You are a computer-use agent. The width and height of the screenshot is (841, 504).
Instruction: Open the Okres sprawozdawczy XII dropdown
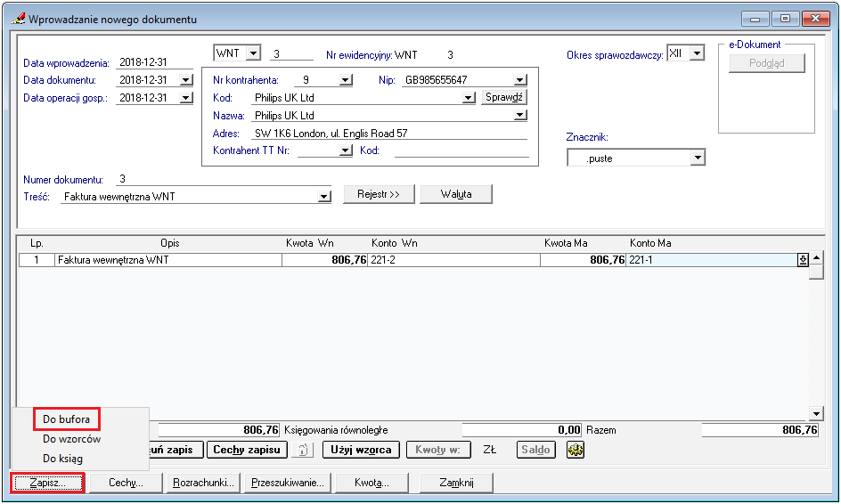point(697,53)
